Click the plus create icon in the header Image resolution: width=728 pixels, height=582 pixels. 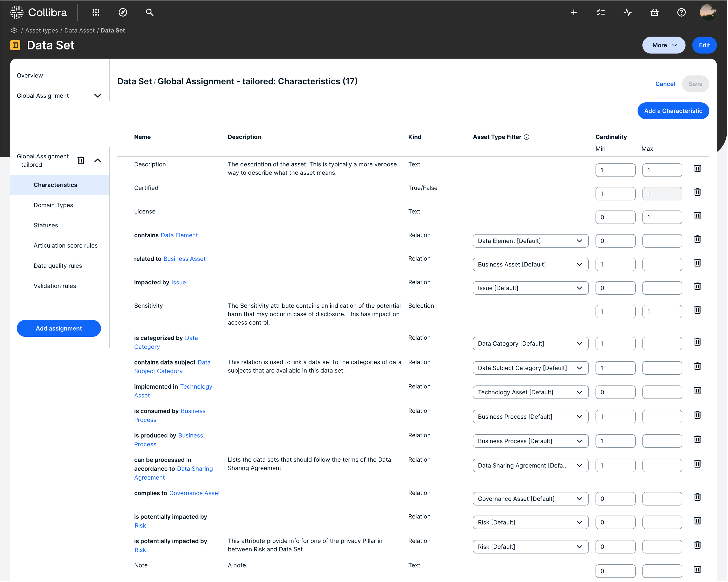[x=574, y=12]
